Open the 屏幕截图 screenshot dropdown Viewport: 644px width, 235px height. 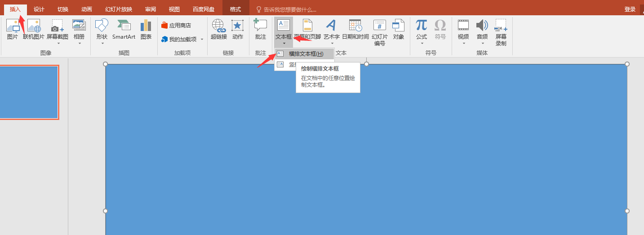tap(58, 32)
